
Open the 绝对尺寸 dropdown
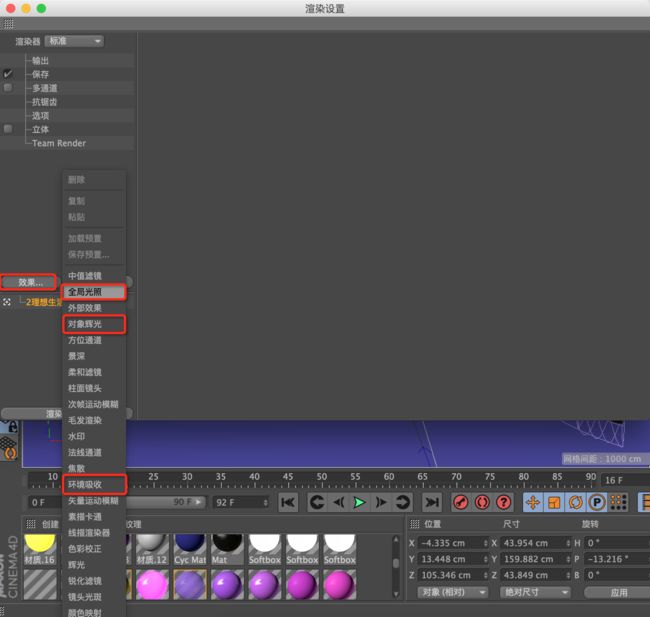pos(535,592)
